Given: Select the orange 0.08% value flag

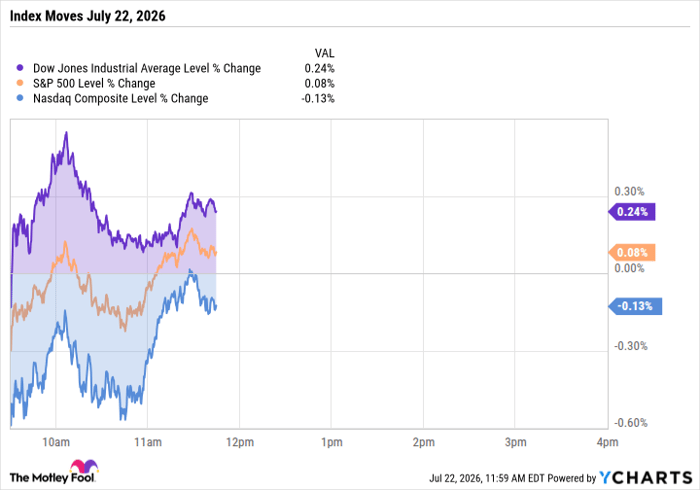Looking at the screenshot, I should pos(632,253).
